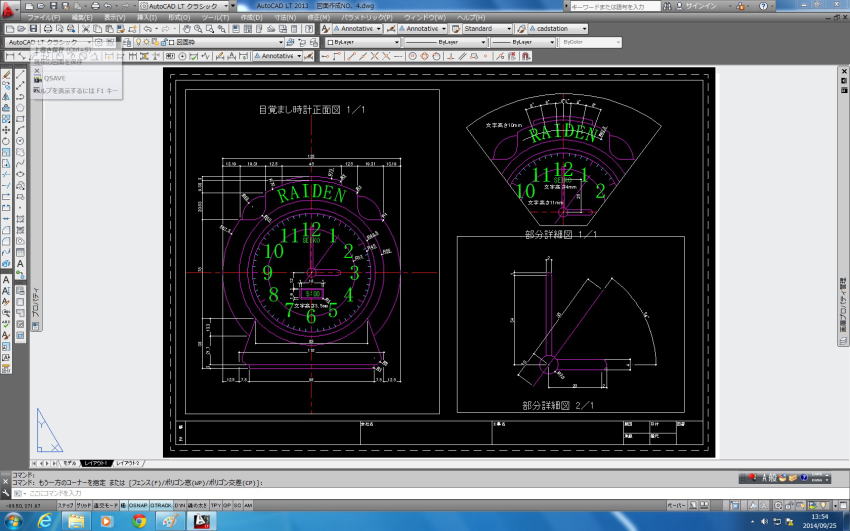Open the Paste clipboard icon

(x=109, y=29)
